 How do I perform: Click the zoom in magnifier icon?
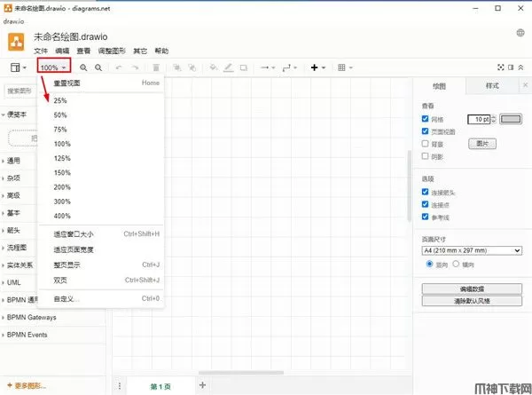pyautogui.click(x=84, y=67)
